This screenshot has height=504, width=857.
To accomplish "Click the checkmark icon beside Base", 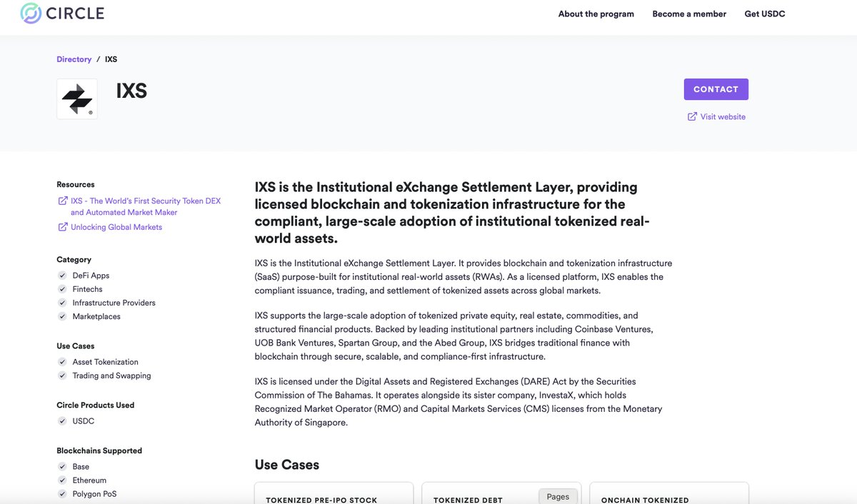I will coord(63,467).
